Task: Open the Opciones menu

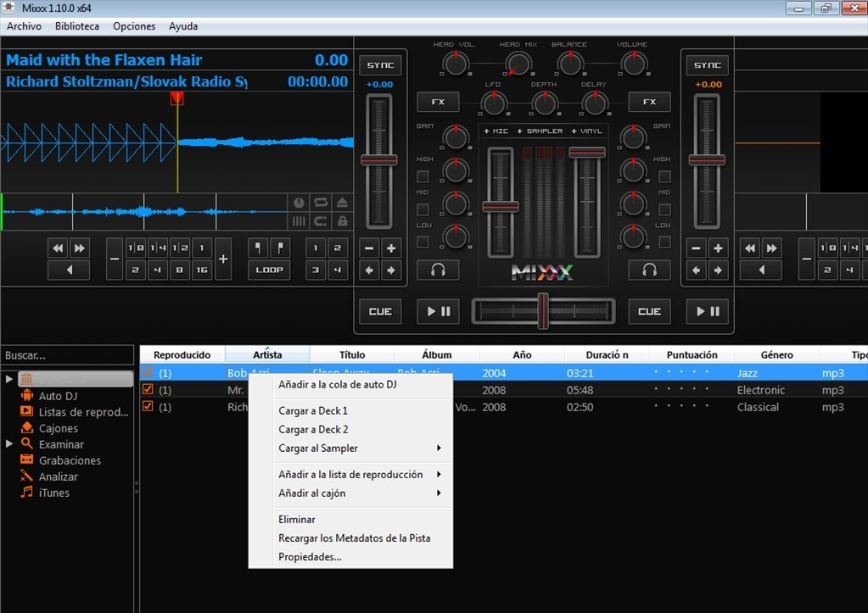Action: (x=134, y=26)
